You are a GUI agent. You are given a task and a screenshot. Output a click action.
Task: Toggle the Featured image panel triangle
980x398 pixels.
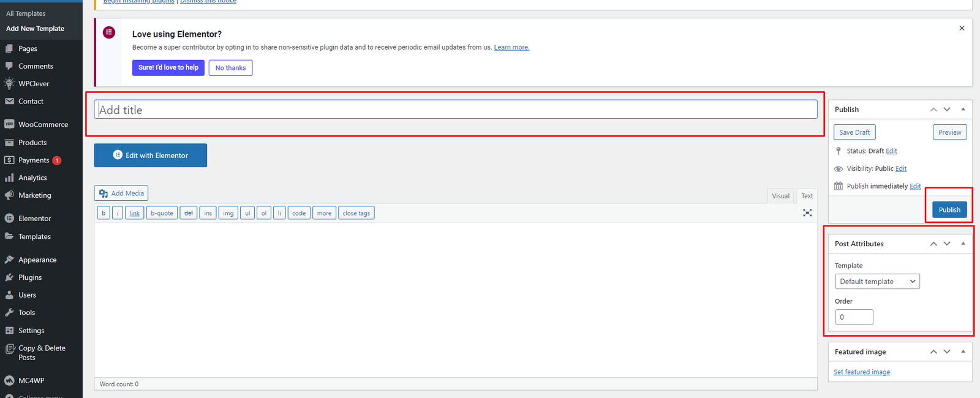pos(963,351)
